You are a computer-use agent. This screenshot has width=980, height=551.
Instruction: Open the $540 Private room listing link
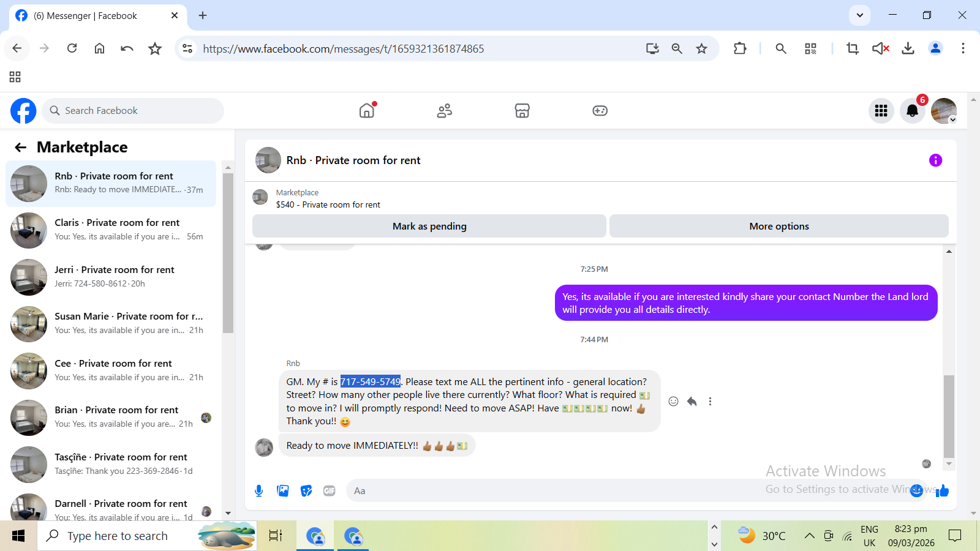pyautogui.click(x=328, y=204)
